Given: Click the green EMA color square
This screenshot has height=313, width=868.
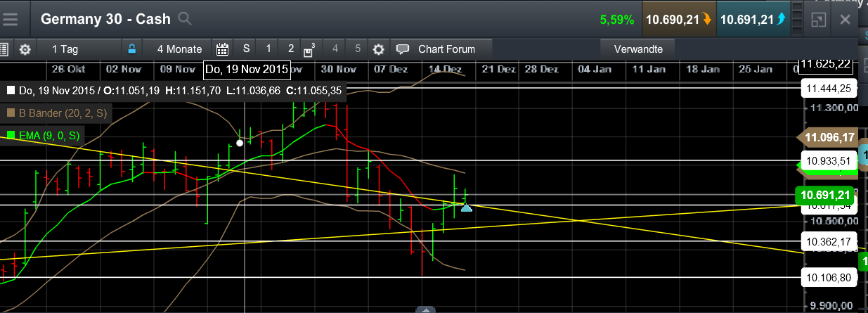Looking at the screenshot, I should click(x=11, y=135).
